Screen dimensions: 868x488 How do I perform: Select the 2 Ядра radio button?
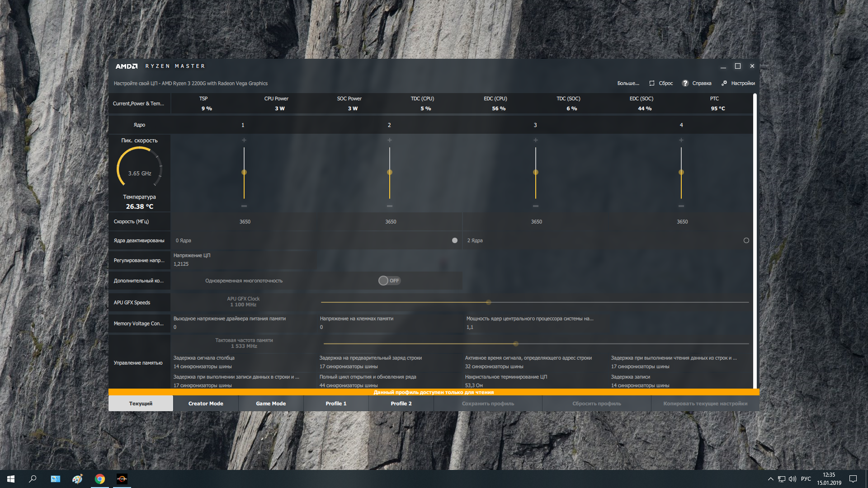click(x=746, y=240)
